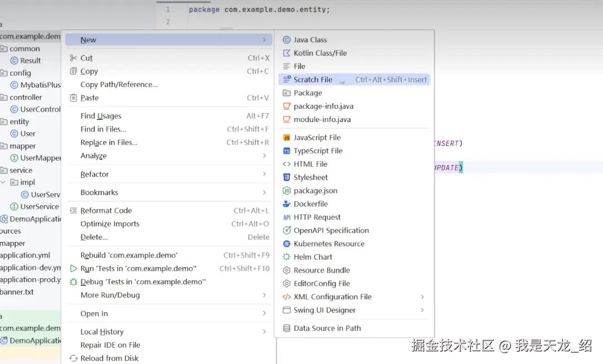Screen dimensions: 603x364
Task: Click the Scratch File icon
Action: click(286, 79)
